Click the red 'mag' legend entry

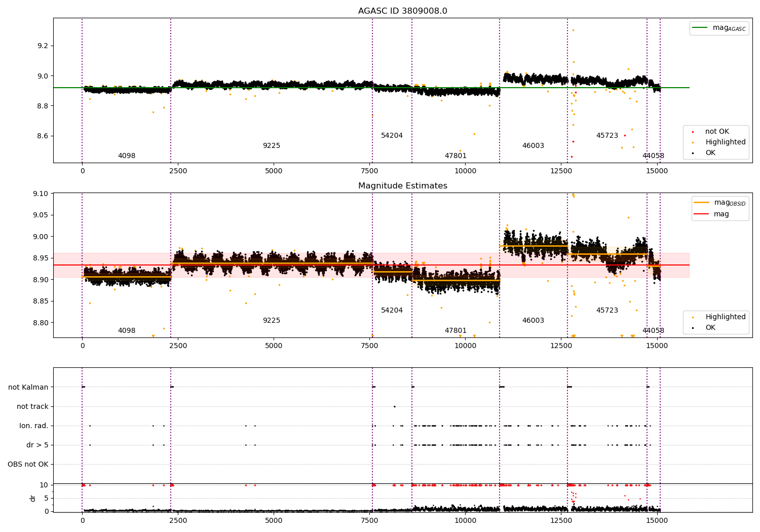(711, 214)
